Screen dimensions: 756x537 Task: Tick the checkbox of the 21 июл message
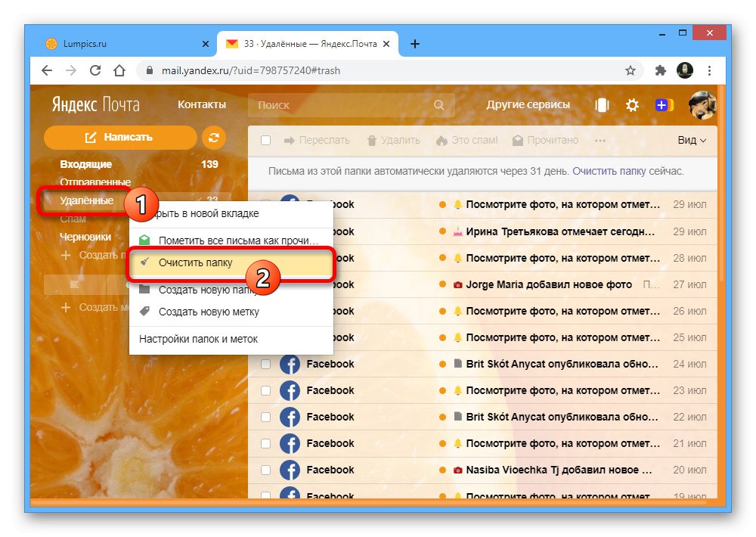click(x=265, y=443)
